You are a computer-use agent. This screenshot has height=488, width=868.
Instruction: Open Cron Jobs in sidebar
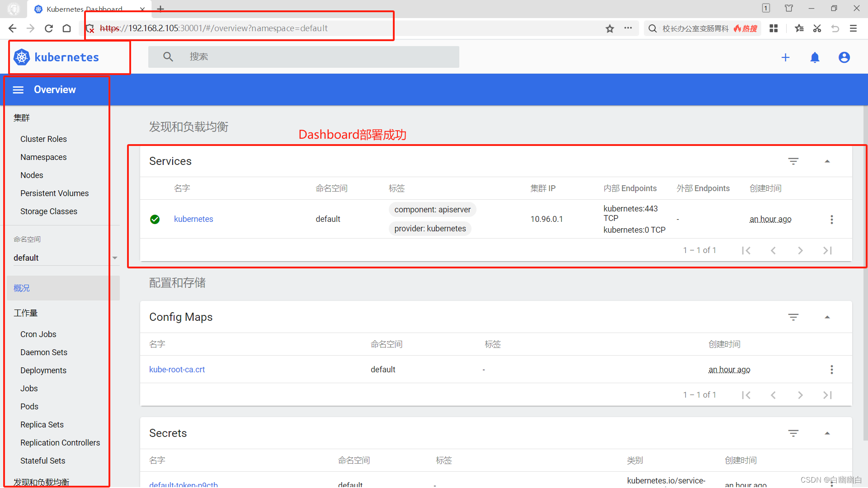coord(38,334)
